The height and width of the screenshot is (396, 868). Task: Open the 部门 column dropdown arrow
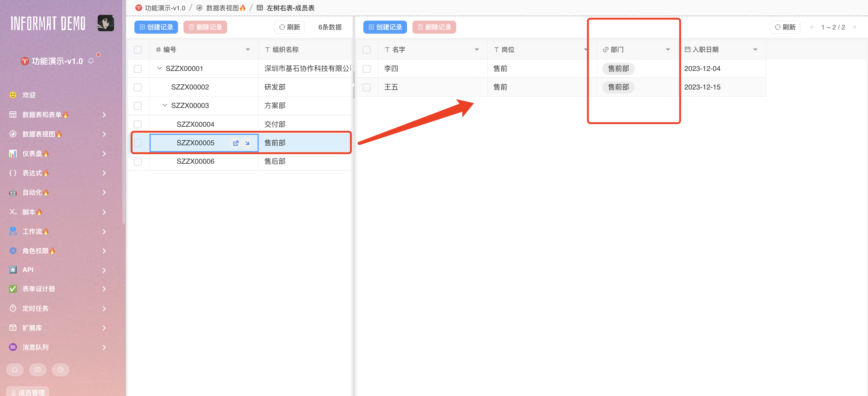pos(668,50)
